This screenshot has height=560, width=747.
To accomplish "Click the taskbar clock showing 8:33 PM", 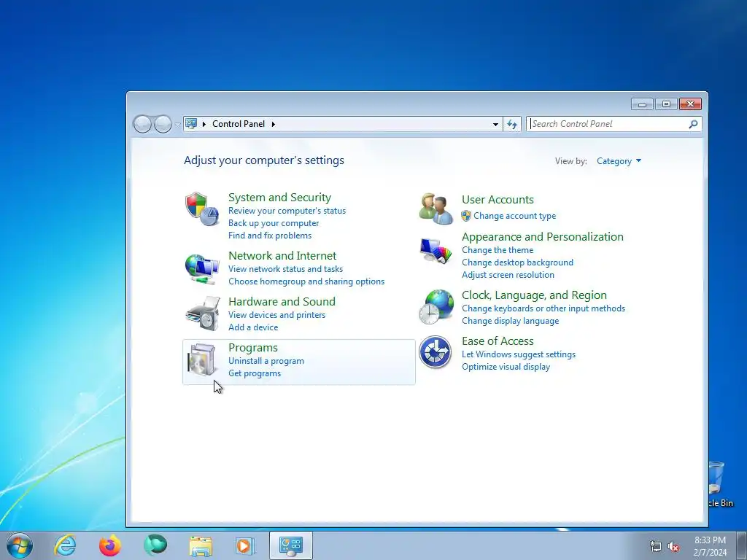I will 710,545.
